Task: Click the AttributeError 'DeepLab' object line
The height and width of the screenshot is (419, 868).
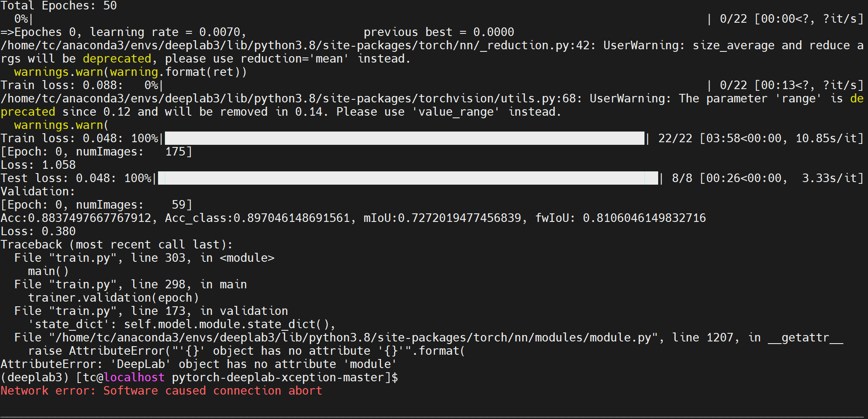Action: (x=199, y=364)
